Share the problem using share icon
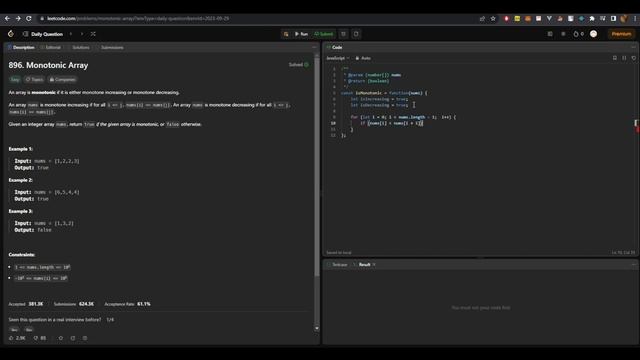Viewport: 640px width, 360px height. tap(73, 338)
